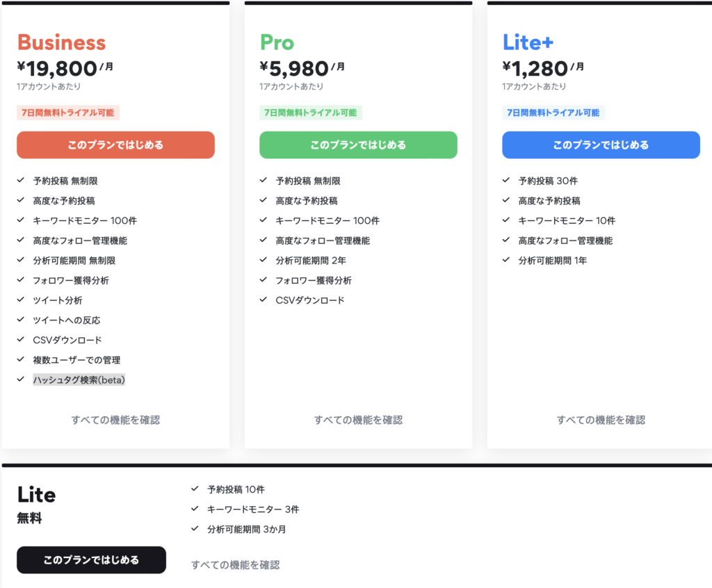This screenshot has width=712, height=588.
Task: Click checkmark beside Business 複数ユーザーでの管理
Action: pos(21,360)
